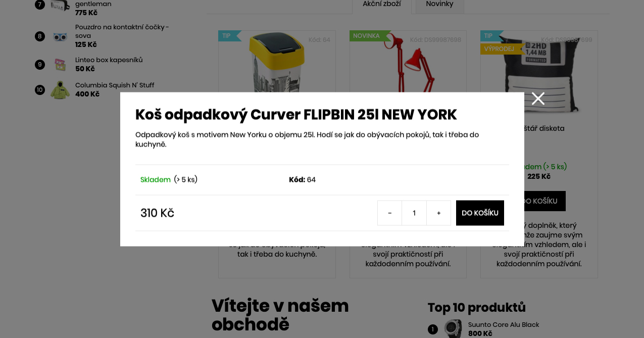Viewport: 644px width, 338px height.
Task: Increase quantity with the plus button
Action: pos(438,213)
